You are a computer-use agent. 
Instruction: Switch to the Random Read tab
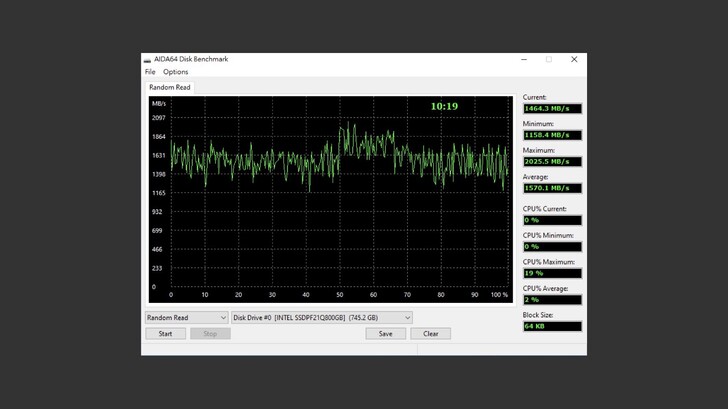pyautogui.click(x=169, y=88)
